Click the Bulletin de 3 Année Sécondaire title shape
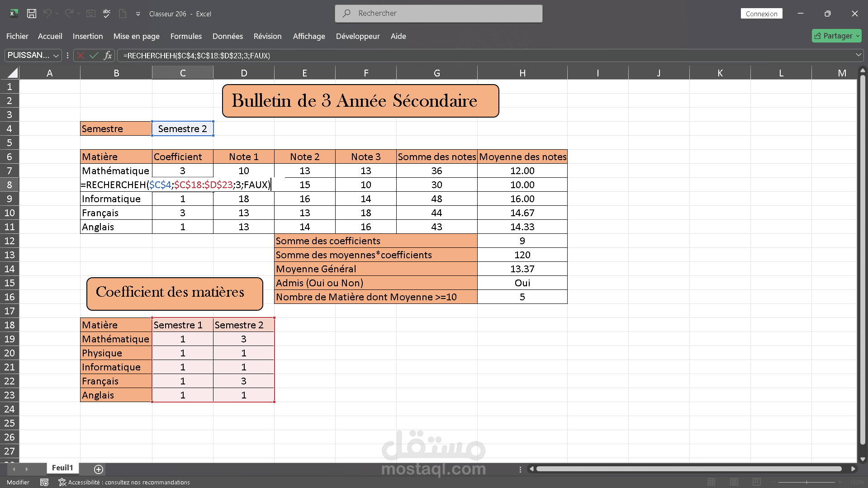This screenshot has height=488, width=868. (360, 101)
